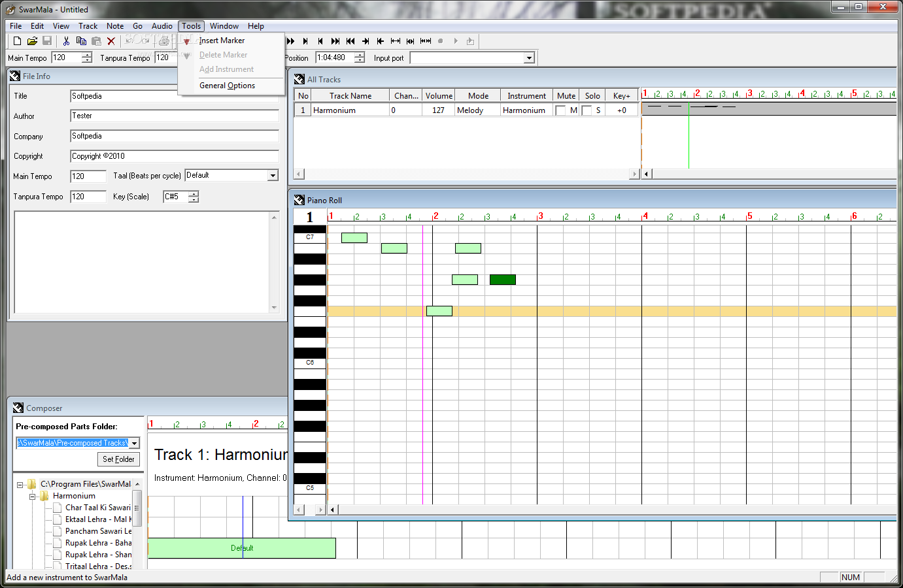The image size is (903, 588).
Task: Select Pancham Sawari tree item
Action: [x=98, y=531]
